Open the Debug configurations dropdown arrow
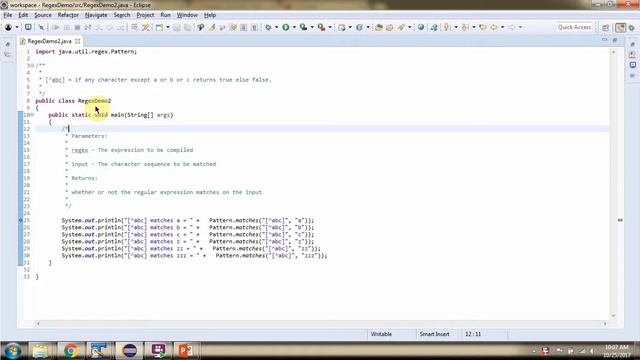 pyautogui.click(x=276, y=27)
